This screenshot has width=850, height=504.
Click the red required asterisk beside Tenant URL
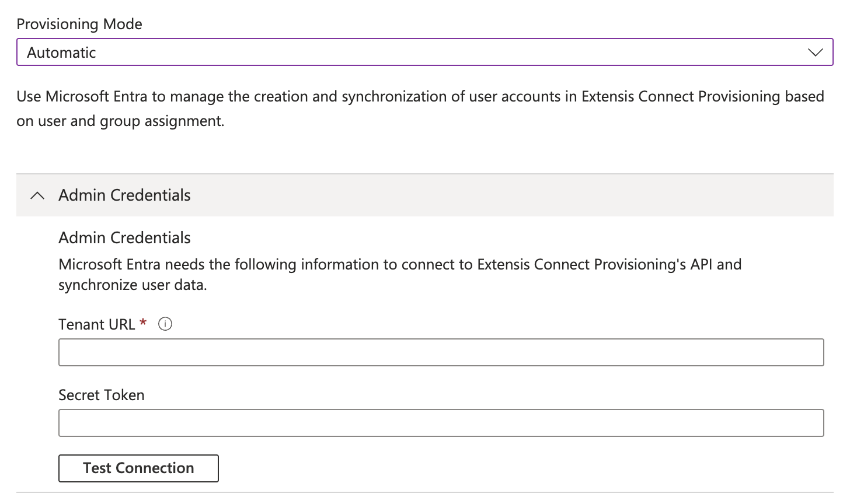(144, 323)
